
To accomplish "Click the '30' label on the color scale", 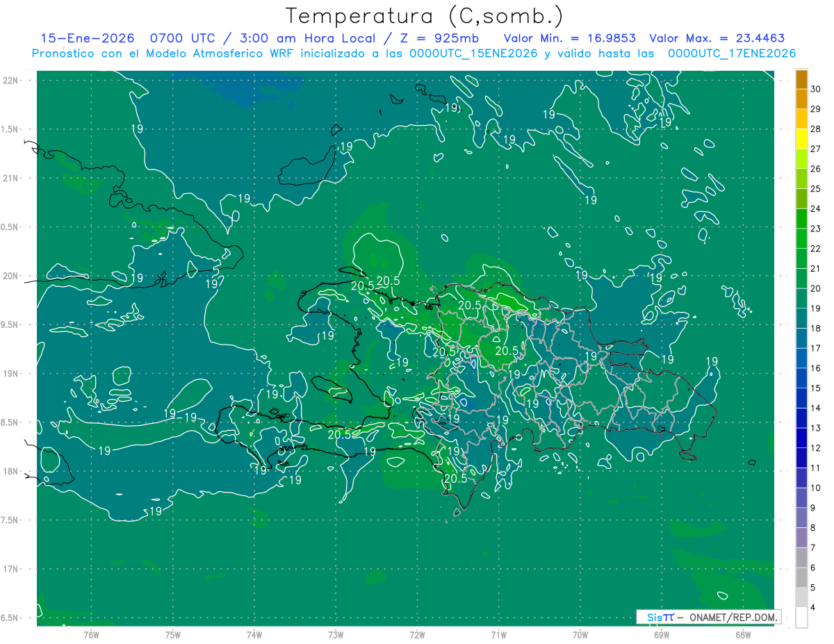I will pos(816,89).
